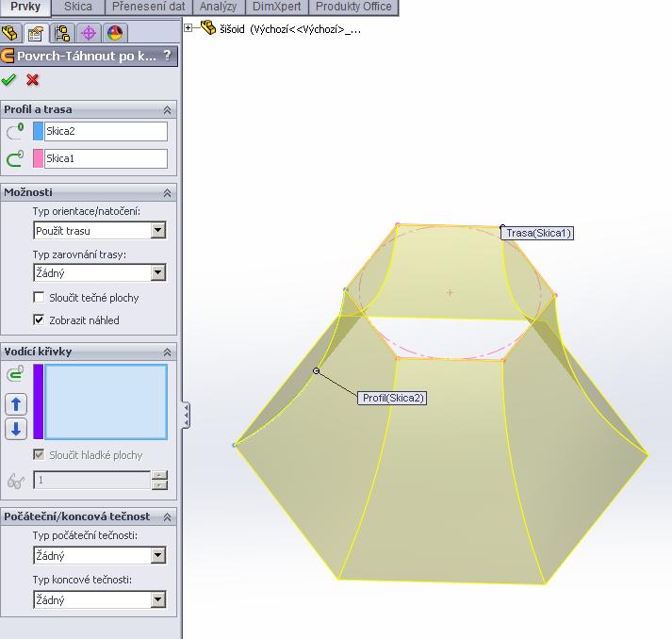Cancel the sweep with red X
This screenshot has height=639, width=672.
point(33,80)
